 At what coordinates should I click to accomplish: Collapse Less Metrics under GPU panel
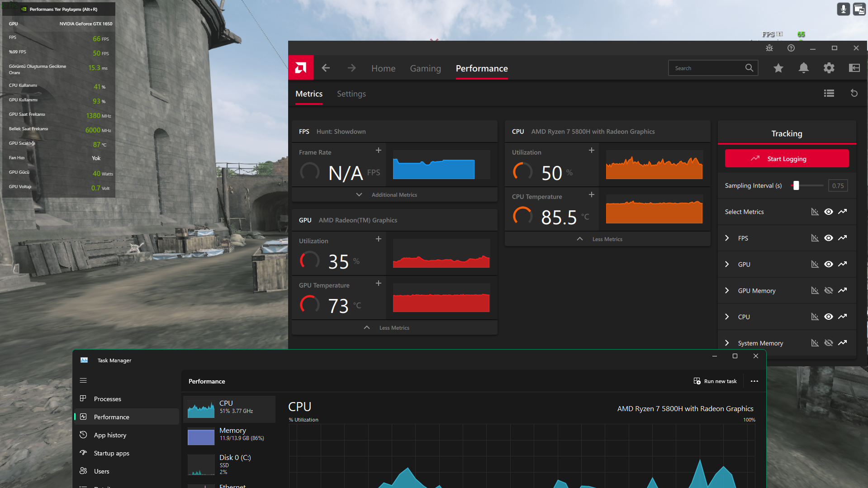tap(394, 327)
